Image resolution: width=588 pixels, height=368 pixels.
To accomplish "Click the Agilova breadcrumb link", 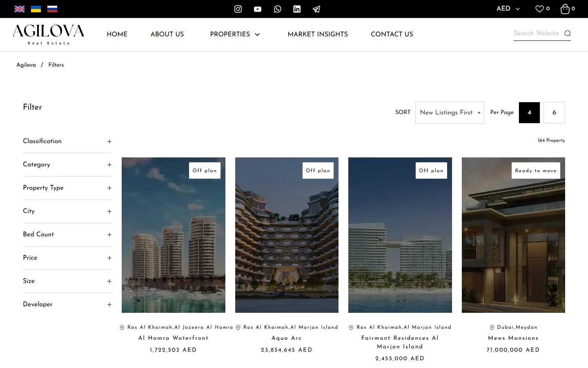I will pos(26,65).
